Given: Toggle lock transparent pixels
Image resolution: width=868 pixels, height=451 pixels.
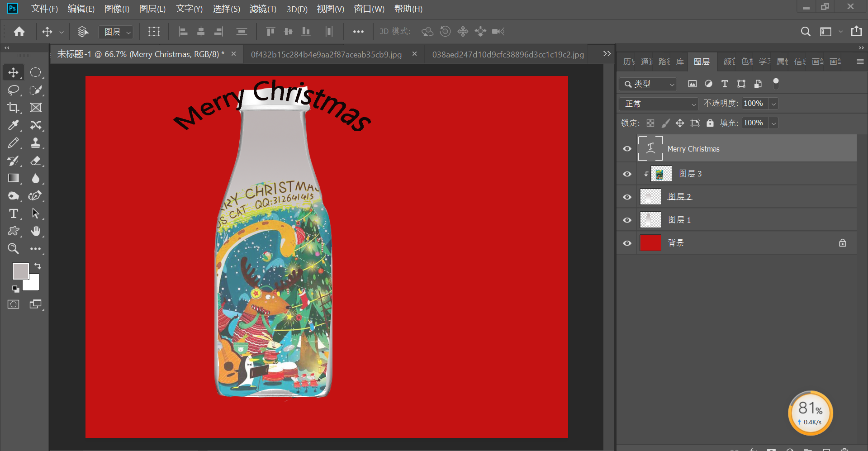Looking at the screenshot, I should click(x=650, y=123).
